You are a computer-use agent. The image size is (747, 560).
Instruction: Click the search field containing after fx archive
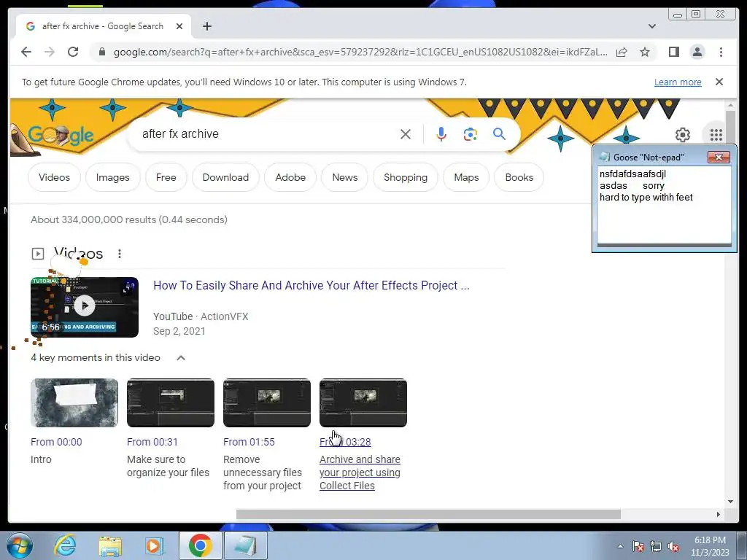point(267,134)
